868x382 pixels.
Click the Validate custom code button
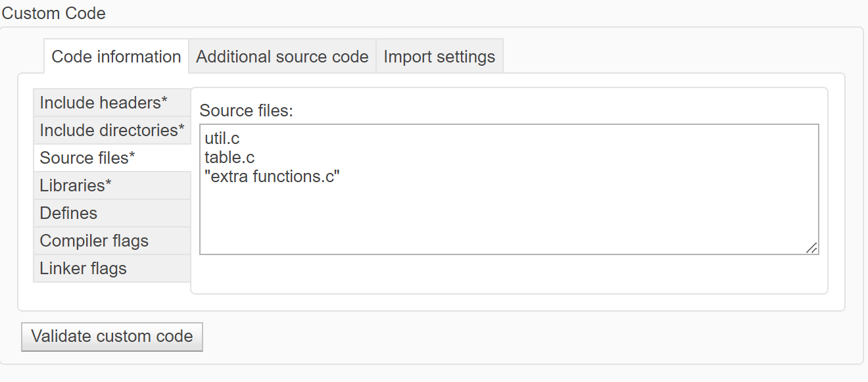pyautogui.click(x=112, y=337)
